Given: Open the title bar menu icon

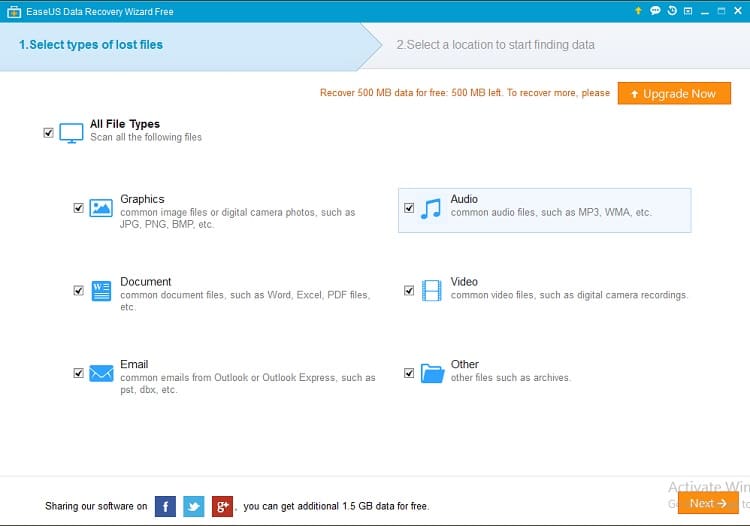Looking at the screenshot, I should [x=688, y=11].
